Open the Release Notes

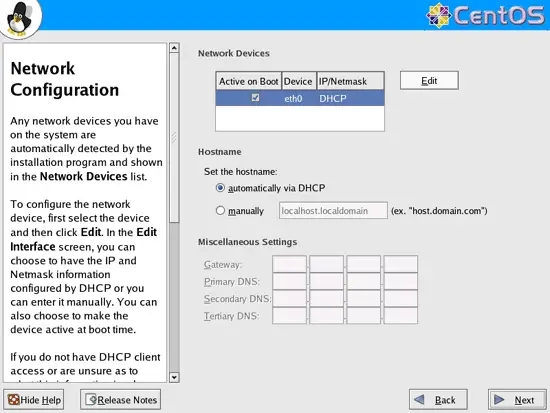pyautogui.click(x=121, y=399)
